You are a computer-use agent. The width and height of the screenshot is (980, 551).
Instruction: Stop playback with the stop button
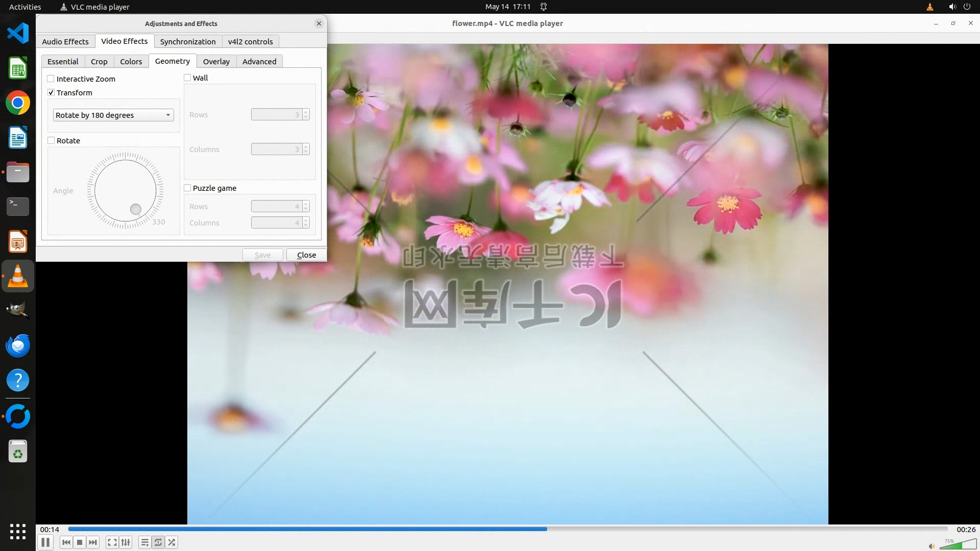pyautogui.click(x=80, y=542)
